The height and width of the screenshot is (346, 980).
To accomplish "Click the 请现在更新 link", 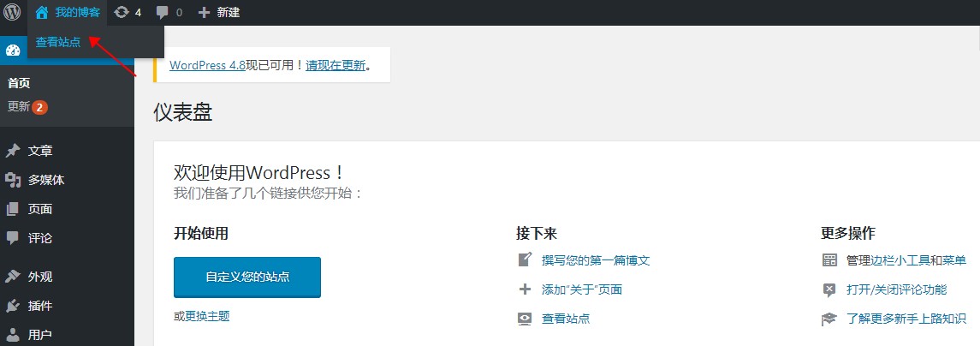I will pos(336,65).
